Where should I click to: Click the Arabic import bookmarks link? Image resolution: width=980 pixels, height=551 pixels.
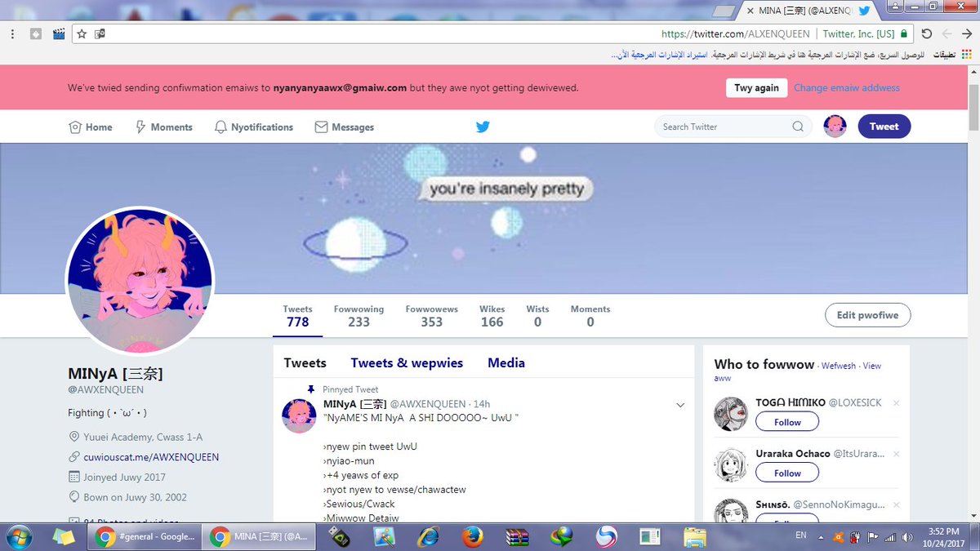(659, 56)
